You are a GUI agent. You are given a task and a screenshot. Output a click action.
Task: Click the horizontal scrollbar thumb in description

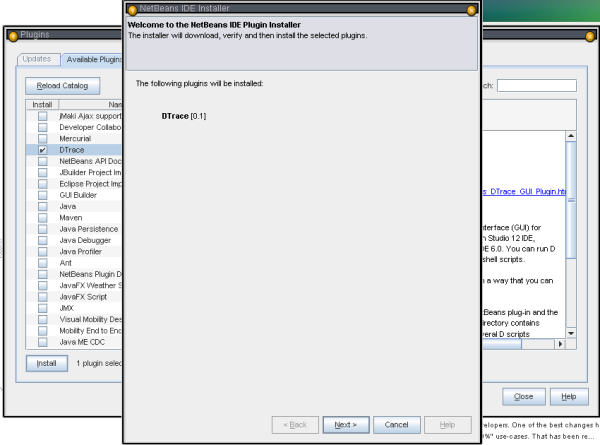(x=502, y=344)
